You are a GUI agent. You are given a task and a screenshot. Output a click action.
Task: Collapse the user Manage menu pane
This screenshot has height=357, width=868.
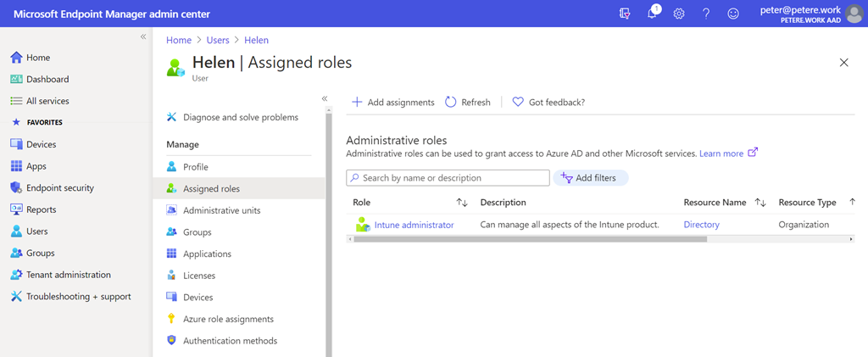[x=325, y=98]
